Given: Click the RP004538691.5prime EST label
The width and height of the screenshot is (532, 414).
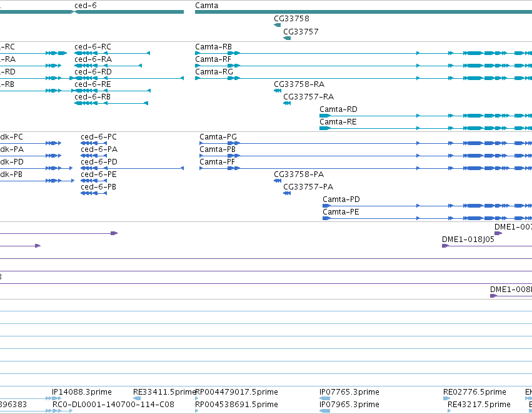Looking at the screenshot, I should click(x=236, y=405).
